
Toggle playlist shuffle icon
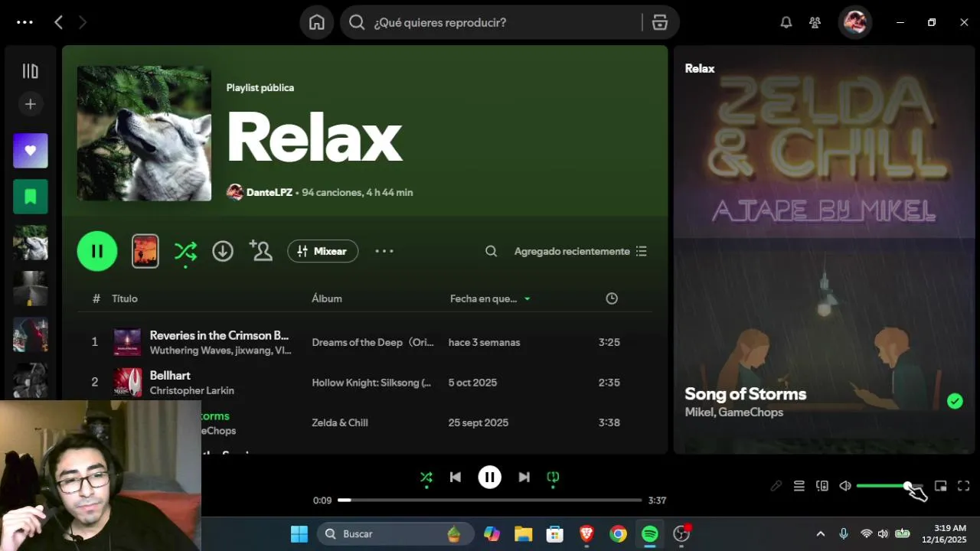click(185, 251)
